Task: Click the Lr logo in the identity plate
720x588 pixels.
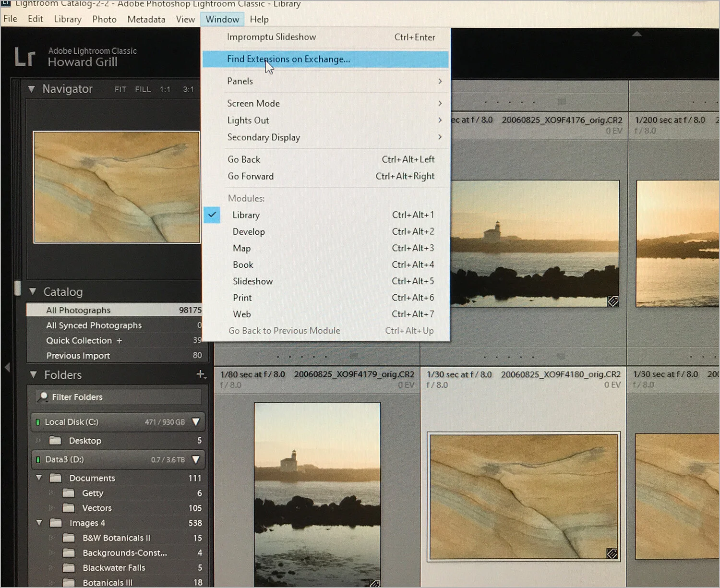Action: [24, 57]
